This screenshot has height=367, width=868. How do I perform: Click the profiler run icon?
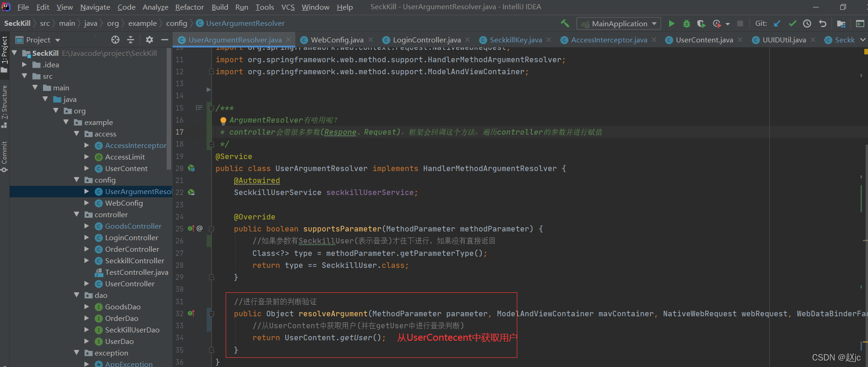click(717, 24)
